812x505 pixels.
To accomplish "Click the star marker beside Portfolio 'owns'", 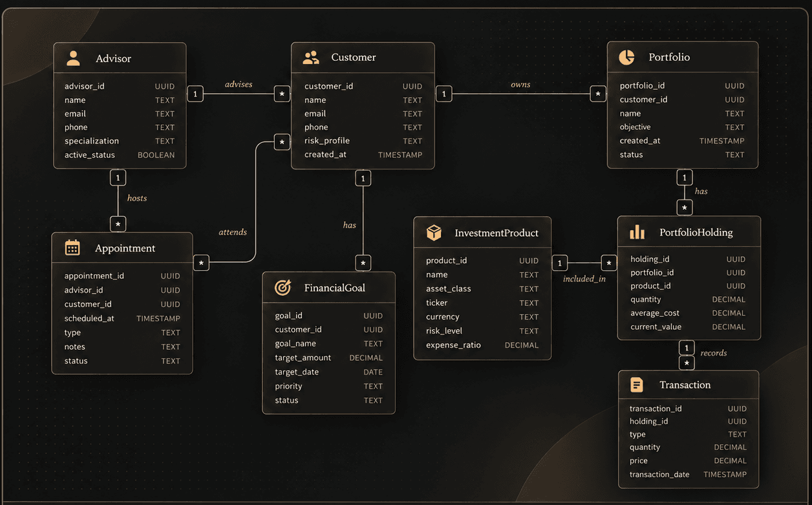I will click(598, 94).
